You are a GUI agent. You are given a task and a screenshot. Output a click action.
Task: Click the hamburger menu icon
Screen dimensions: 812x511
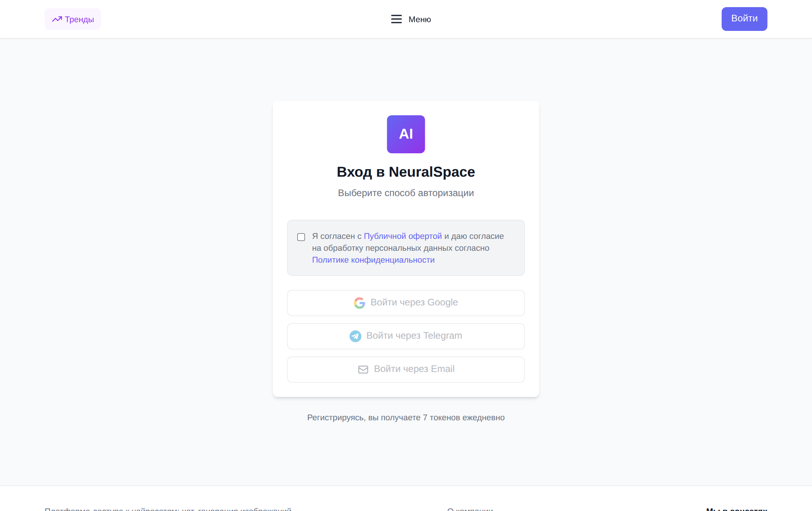point(396,19)
